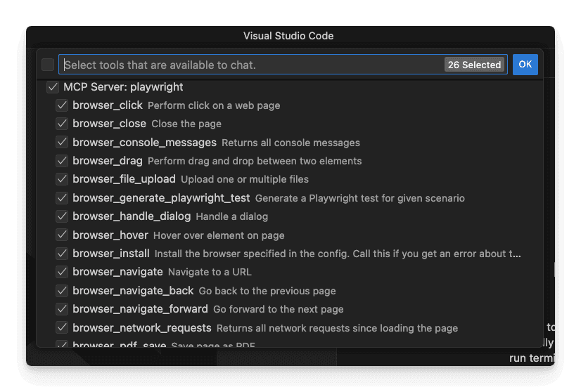Screen dimensions: 581x392
Task: Uncheck the MCP Server: playwright checkbox
Action: 53,87
